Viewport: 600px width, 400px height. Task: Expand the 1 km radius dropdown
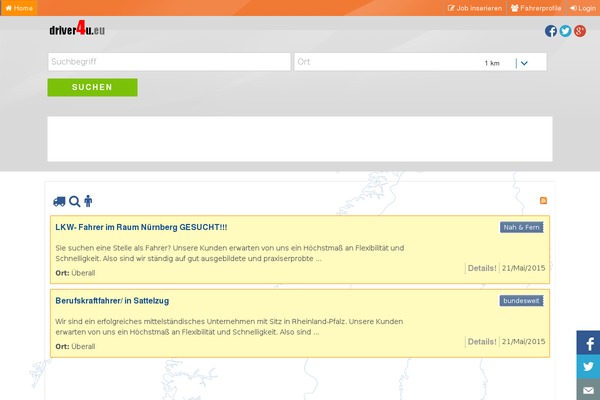pos(507,63)
